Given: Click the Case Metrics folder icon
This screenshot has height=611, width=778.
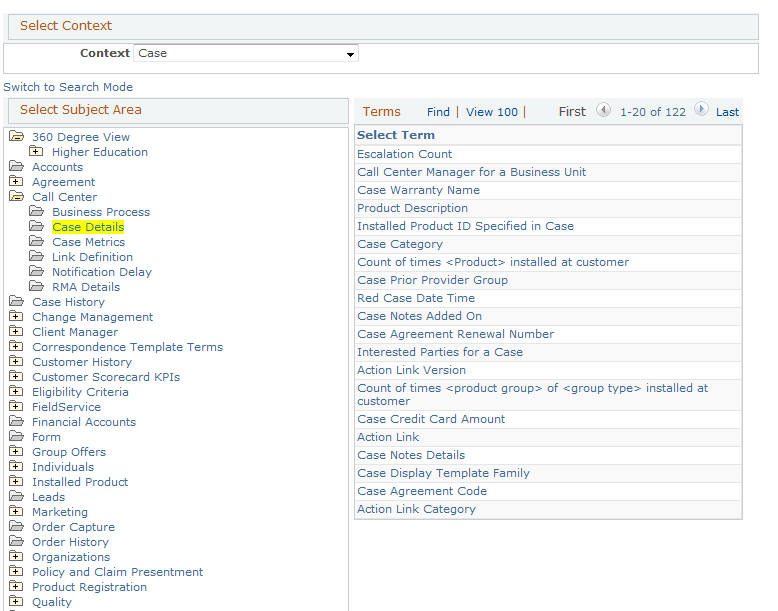Looking at the screenshot, I should point(36,241).
